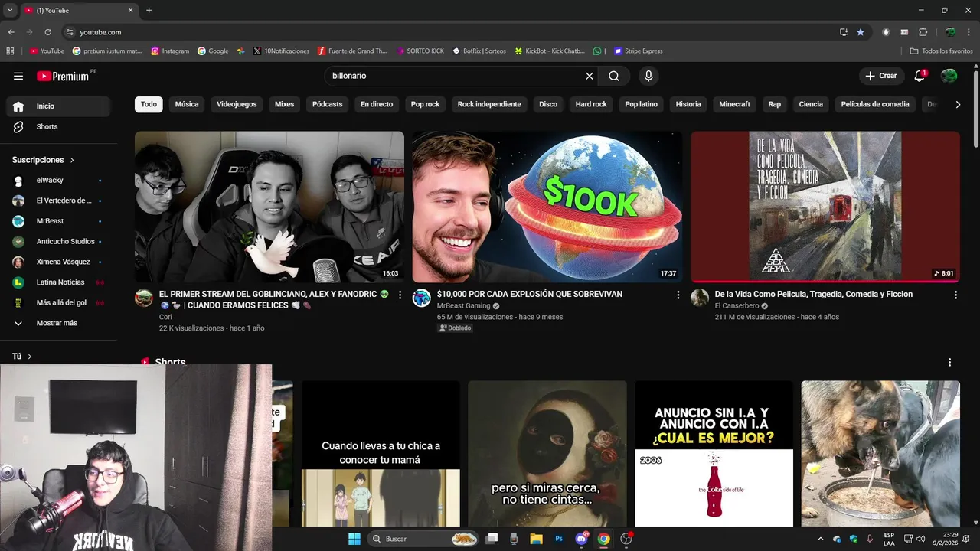
Task: Open the Goblinciano stream video thumbnail
Action: (269, 207)
